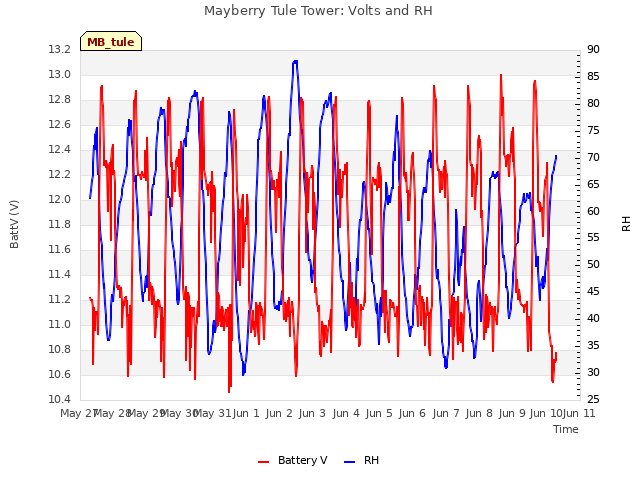640x480 pixels.
Task: Click the 50 right axis tick label
Action: 593,265
